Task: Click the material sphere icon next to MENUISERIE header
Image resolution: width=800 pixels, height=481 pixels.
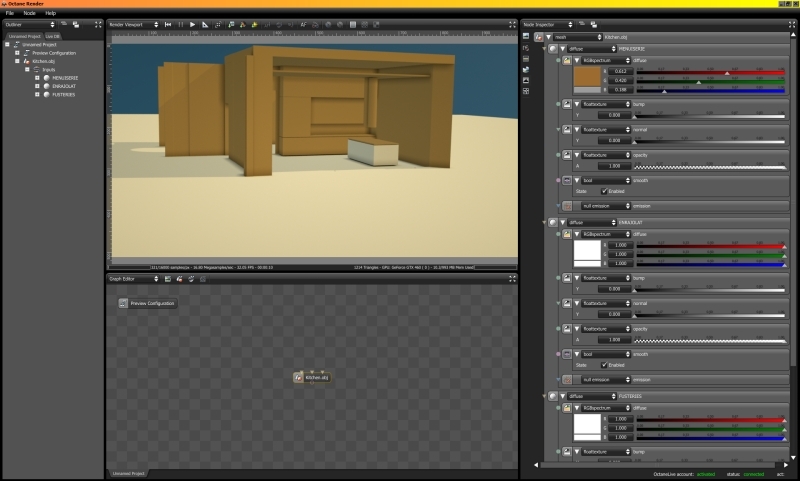Action: (x=553, y=49)
